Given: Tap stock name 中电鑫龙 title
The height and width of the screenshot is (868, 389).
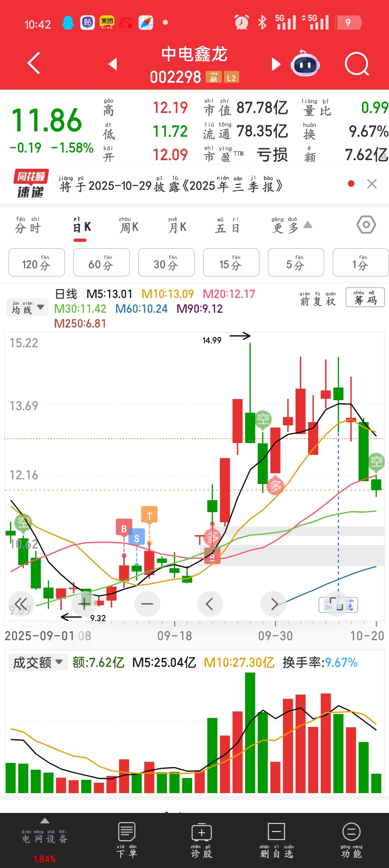Looking at the screenshot, I should pos(194,54).
